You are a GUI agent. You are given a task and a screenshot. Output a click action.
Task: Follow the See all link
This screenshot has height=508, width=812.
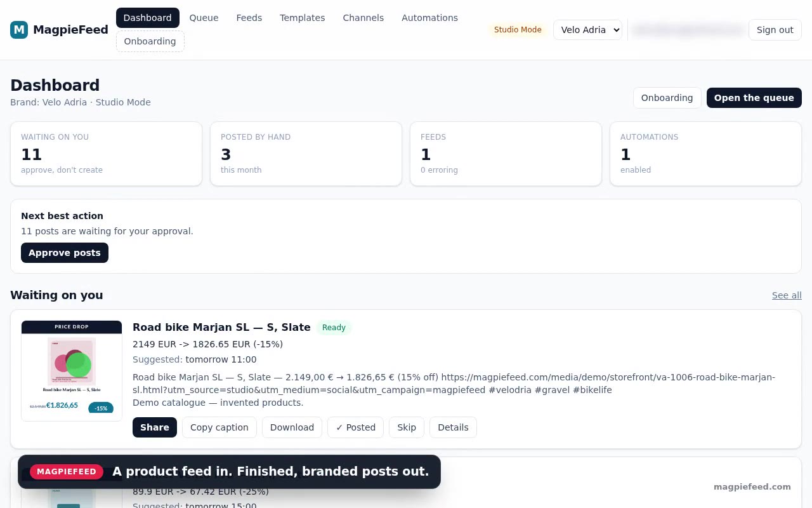point(787,295)
